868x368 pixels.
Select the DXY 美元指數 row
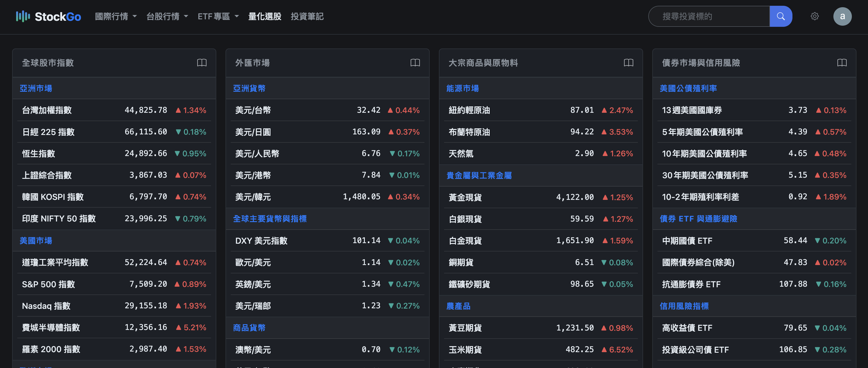(x=328, y=241)
